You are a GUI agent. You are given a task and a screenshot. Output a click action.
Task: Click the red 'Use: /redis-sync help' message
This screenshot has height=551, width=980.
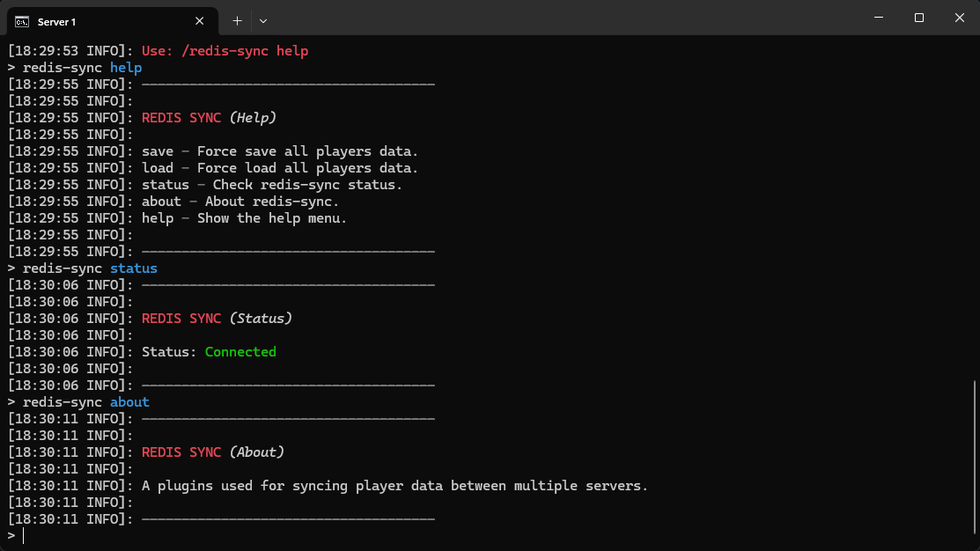point(225,51)
